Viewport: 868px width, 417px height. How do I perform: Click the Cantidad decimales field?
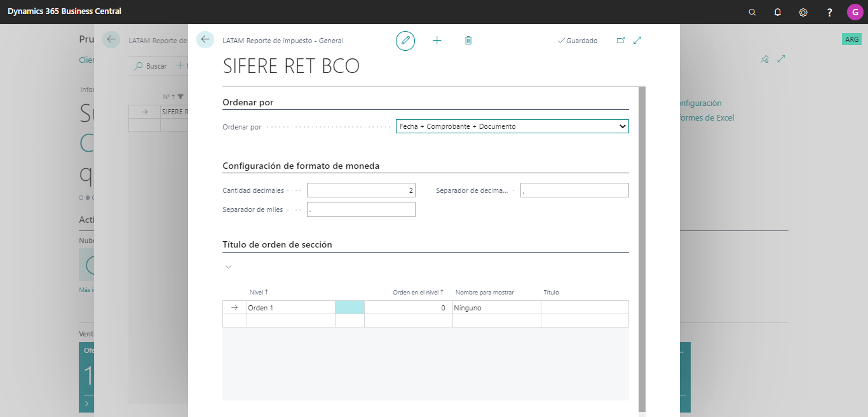pyautogui.click(x=361, y=190)
